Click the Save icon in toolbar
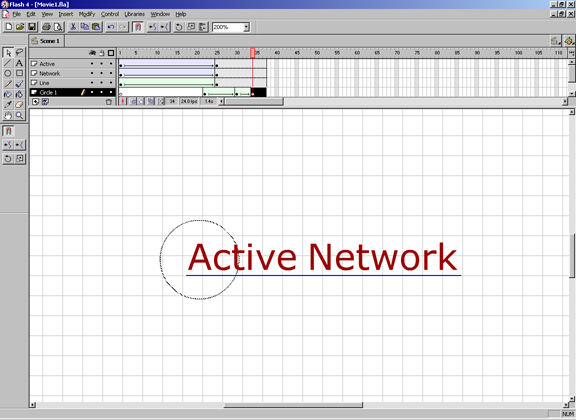The height and width of the screenshot is (420, 576). [x=32, y=27]
